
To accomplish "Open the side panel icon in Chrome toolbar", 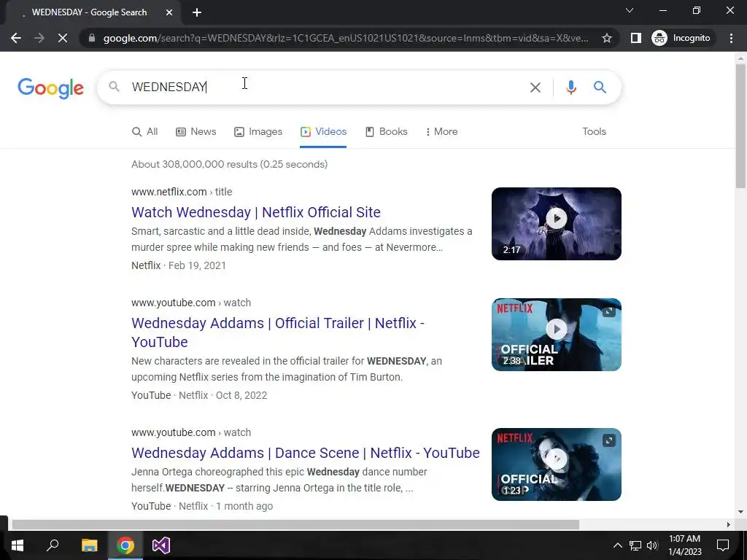I will coord(635,38).
